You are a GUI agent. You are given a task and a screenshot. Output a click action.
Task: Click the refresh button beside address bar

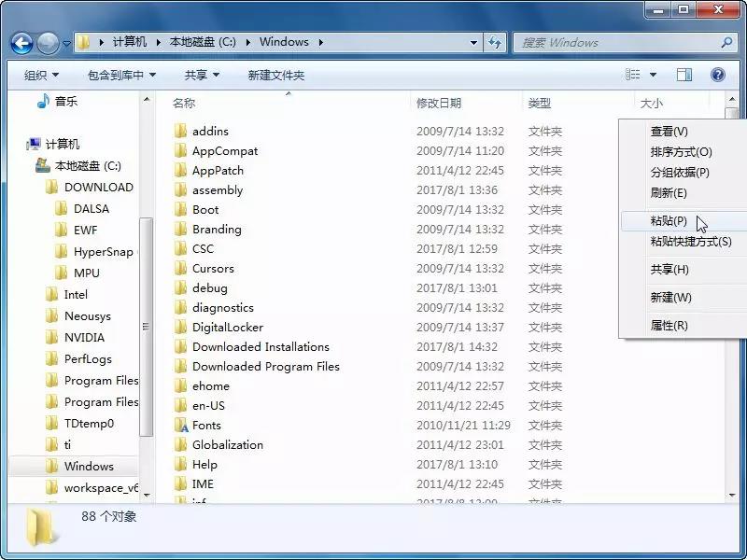(x=495, y=42)
